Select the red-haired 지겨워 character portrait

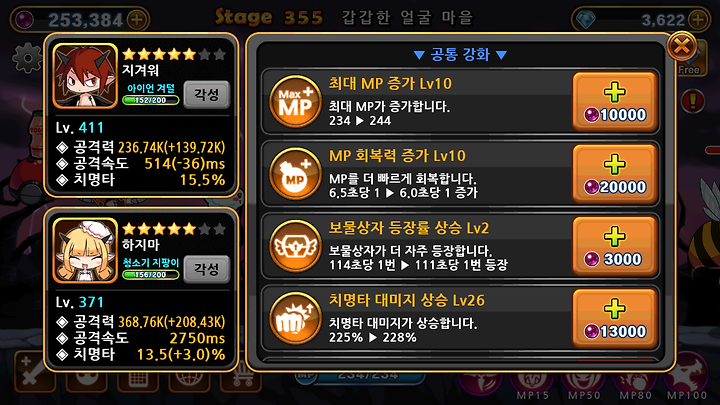(85, 76)
